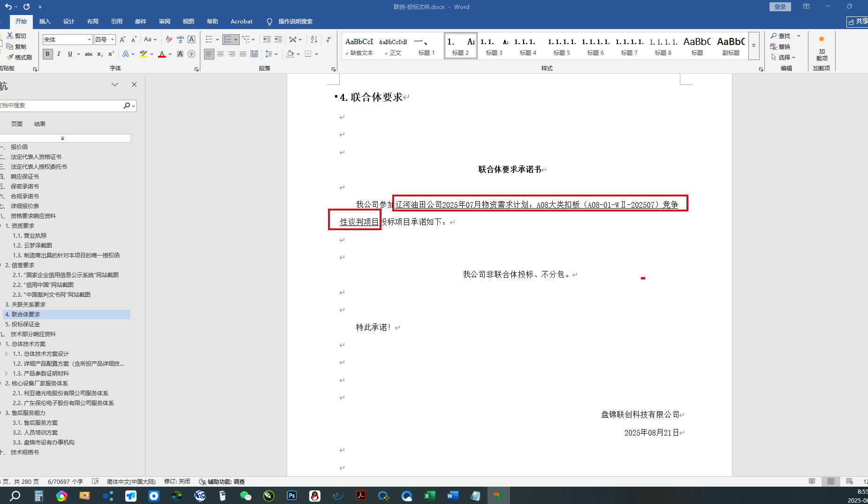Apply yellow text highlight color

pos(144,54)
